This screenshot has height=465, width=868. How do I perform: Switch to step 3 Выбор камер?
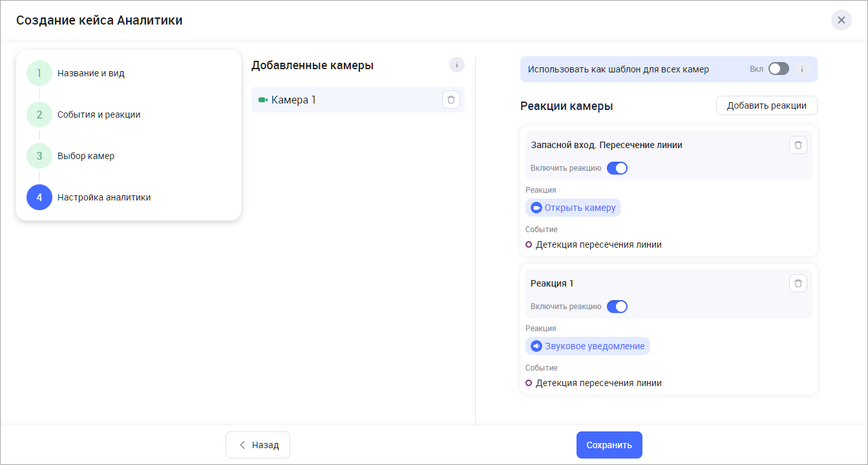39,156
